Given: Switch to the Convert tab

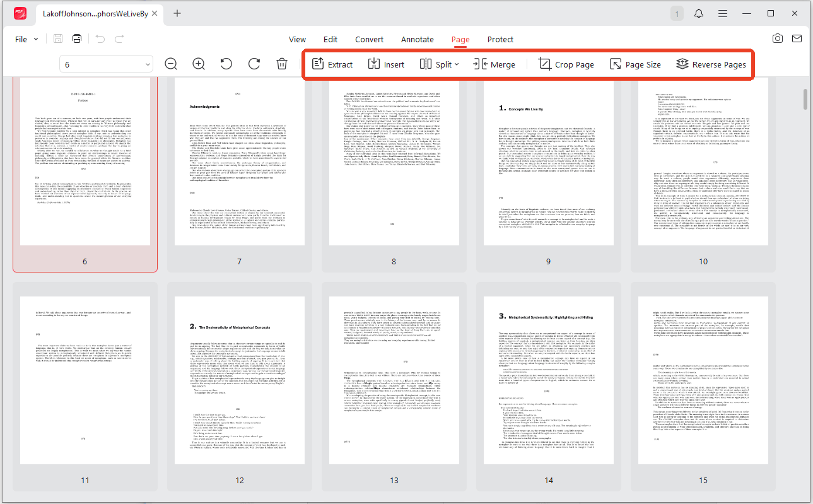Looking at the screenshot, I should [369, 39].
